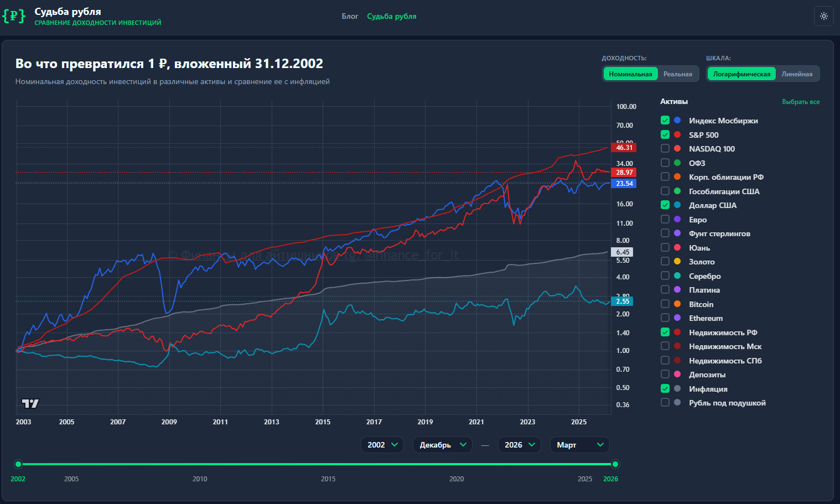840x504 pixels.
Task: Switch to the Реальная yield tab
Action: [677, 74]
